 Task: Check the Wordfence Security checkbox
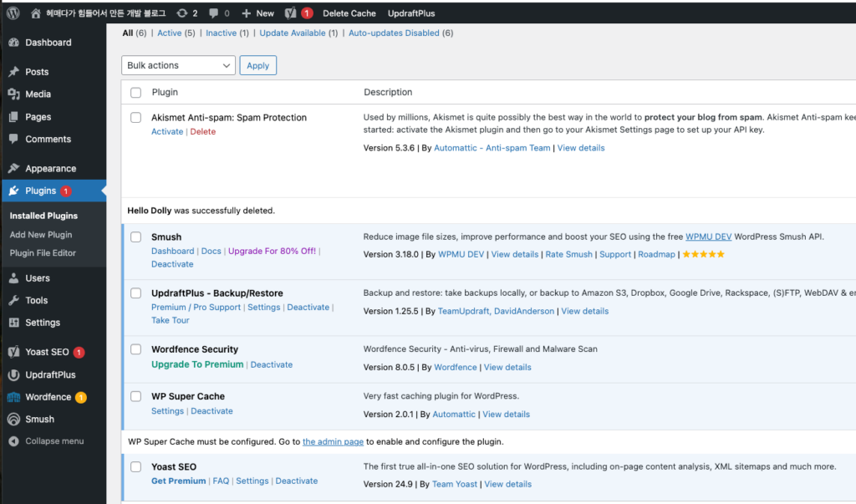136,349
